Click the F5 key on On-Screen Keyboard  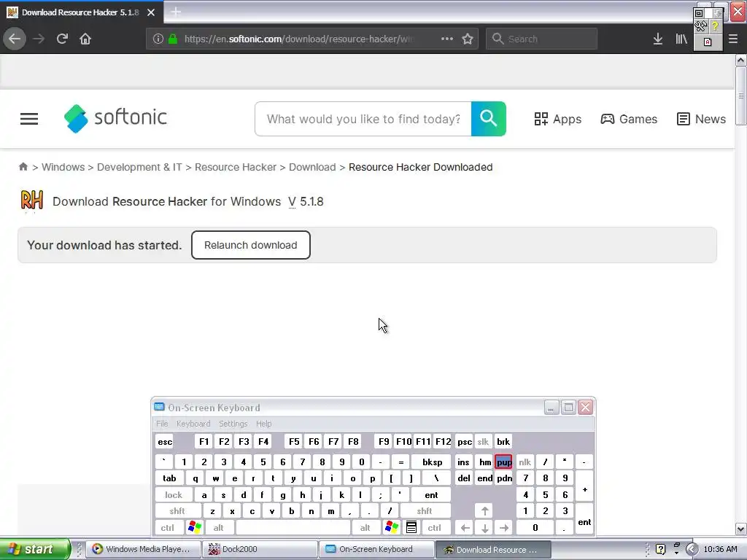point(294,441)
